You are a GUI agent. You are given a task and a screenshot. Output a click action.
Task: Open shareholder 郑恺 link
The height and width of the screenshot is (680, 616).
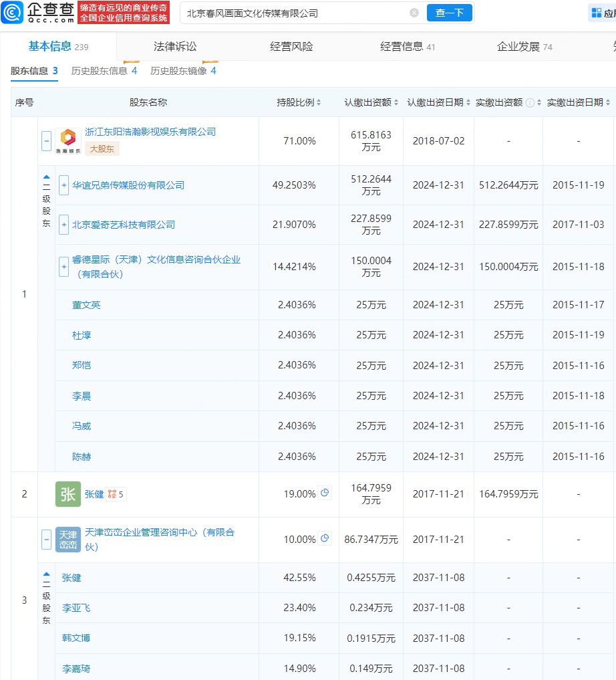tap(82, 365)
